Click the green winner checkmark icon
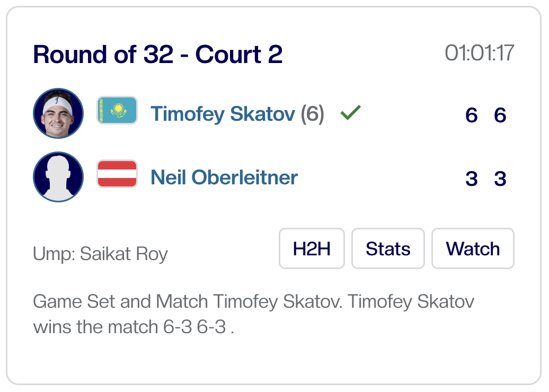Image resolution: width=549 pixels, height=392 pixels. point(350,112)
